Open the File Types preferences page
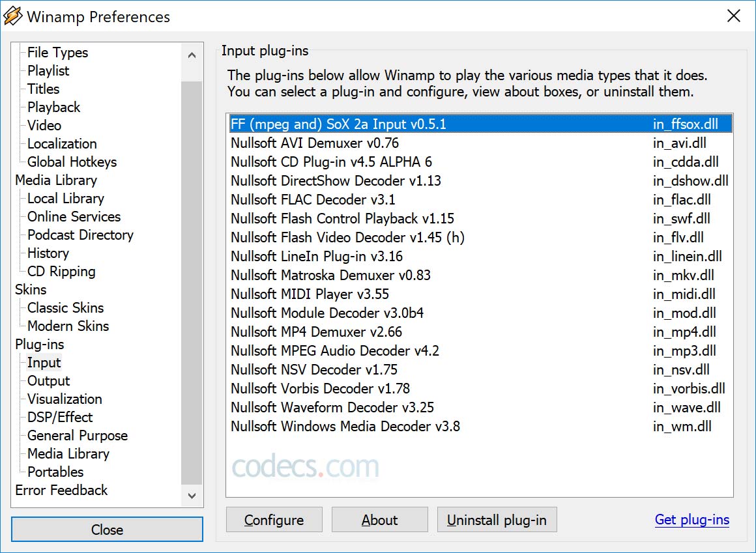This screenshot has width=756, height=553. coord(58,53)
